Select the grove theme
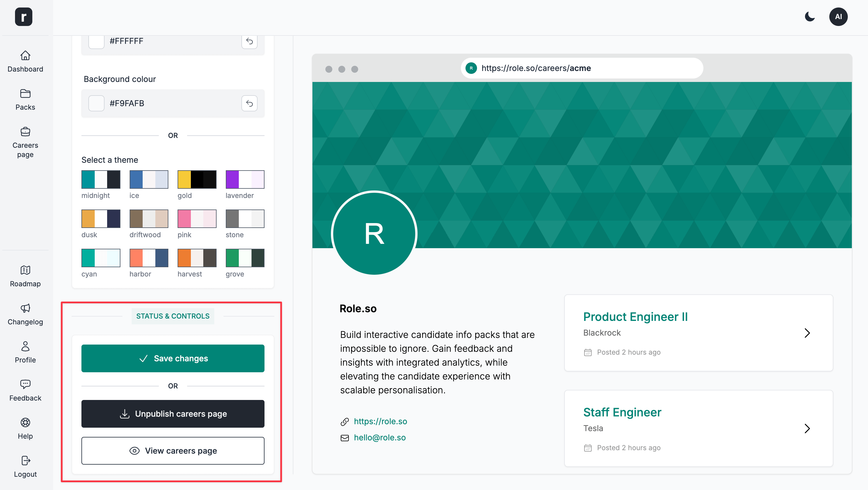This screenshot has width=868, height=490. click(245, 258)
